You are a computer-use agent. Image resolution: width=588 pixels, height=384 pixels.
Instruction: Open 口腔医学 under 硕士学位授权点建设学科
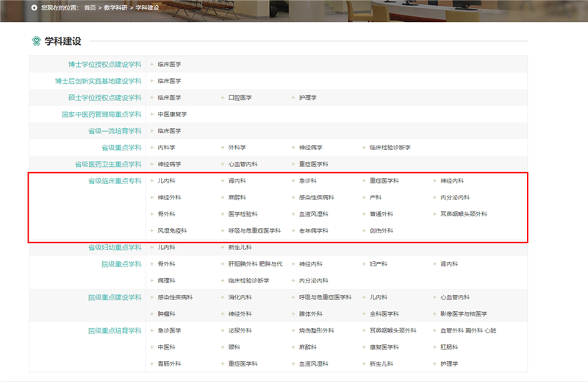pyautogui.click(x=240, y=98)
